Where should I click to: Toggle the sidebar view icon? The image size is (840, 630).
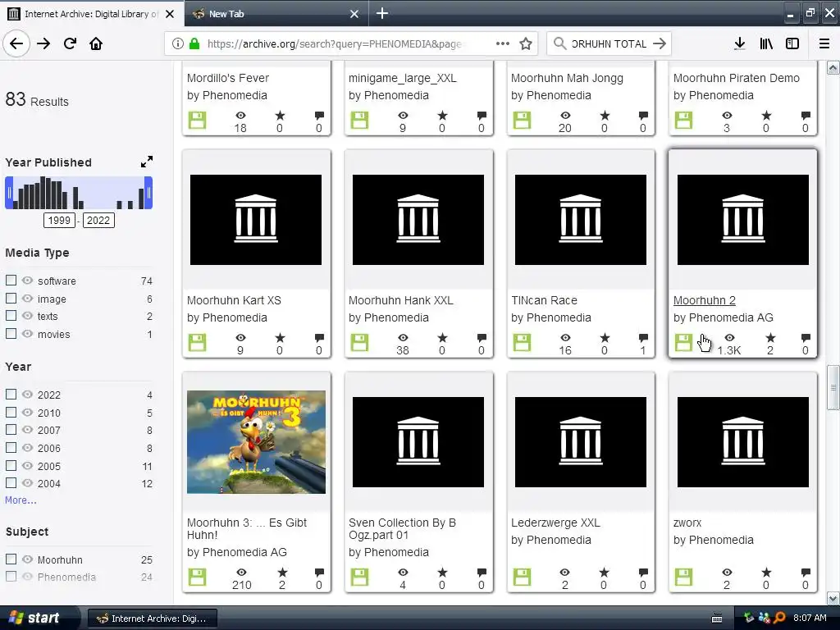click(792, 43)
